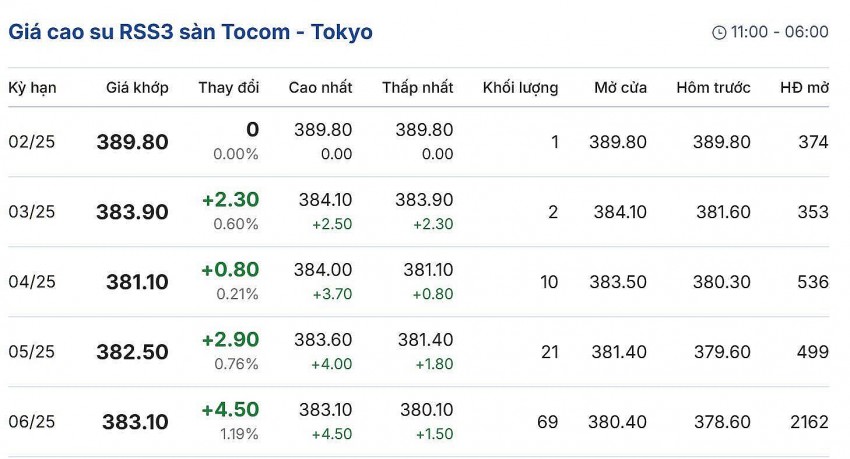The width and height of the screenshot is (850, 459).
Task: Click the Hôm trước column header
Action: coord(713,88)
